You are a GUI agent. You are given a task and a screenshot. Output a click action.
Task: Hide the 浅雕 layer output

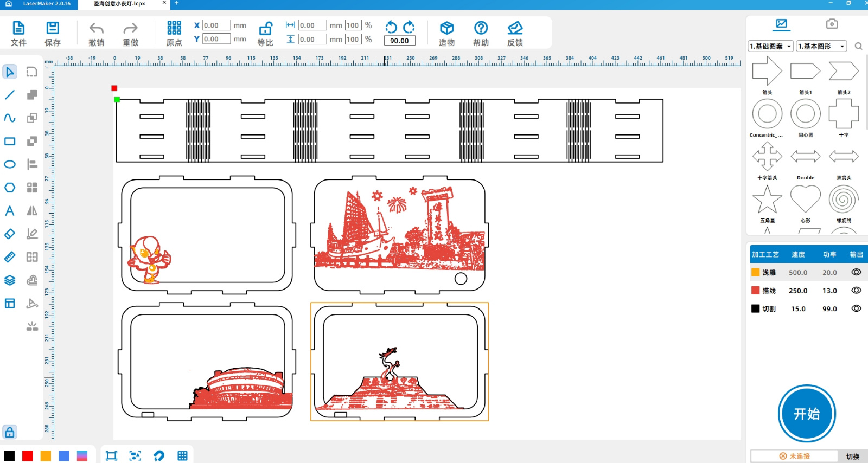pos(856,272)
